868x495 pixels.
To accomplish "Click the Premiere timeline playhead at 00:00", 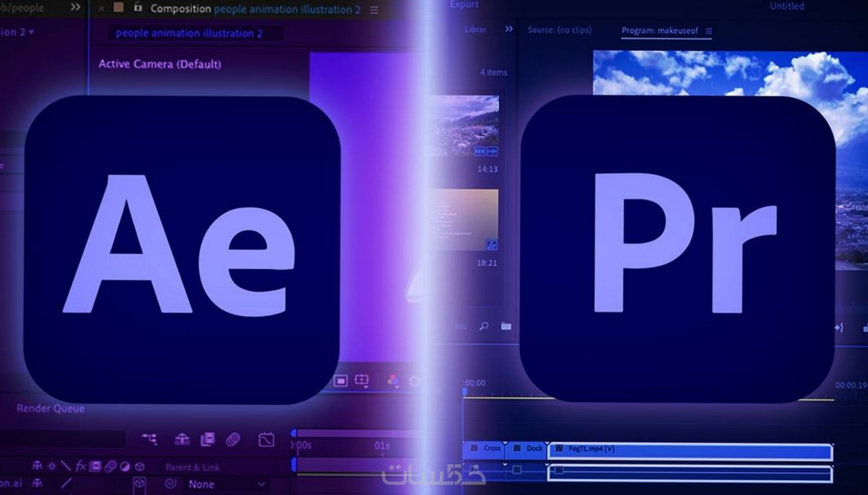I will pos(465,392).
